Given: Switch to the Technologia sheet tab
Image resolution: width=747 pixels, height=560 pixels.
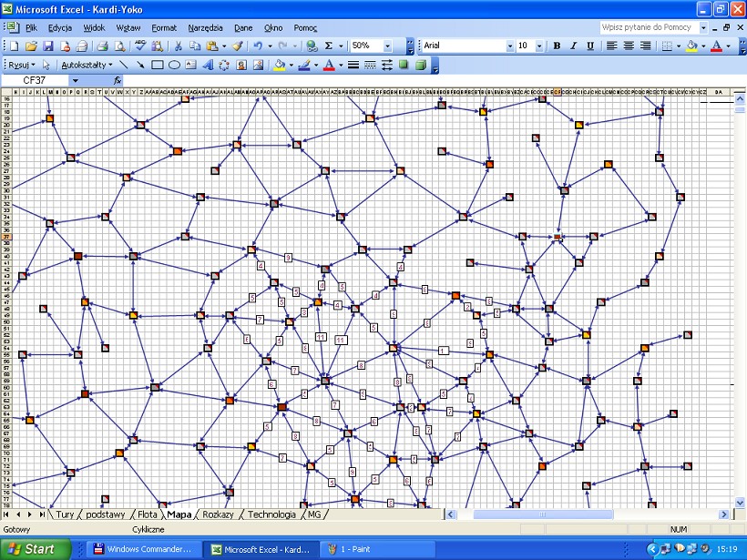Looking at the screenshot, I should (x=271, y=514).
